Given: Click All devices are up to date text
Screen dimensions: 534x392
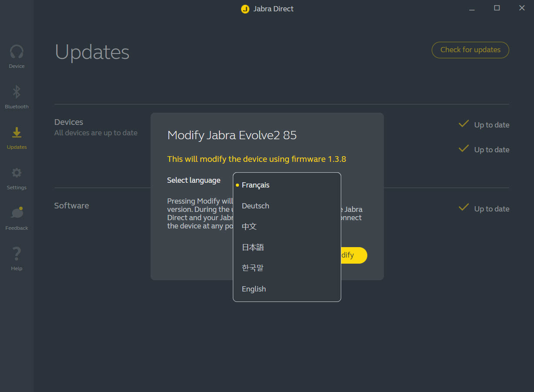Looking at the screenshot, I should click(x=96, y=133).
